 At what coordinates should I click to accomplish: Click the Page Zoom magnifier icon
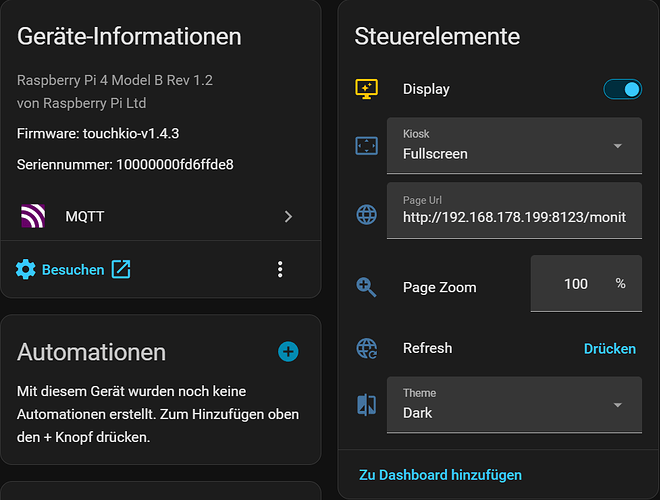pyautogui.click(x=367, y=287)
